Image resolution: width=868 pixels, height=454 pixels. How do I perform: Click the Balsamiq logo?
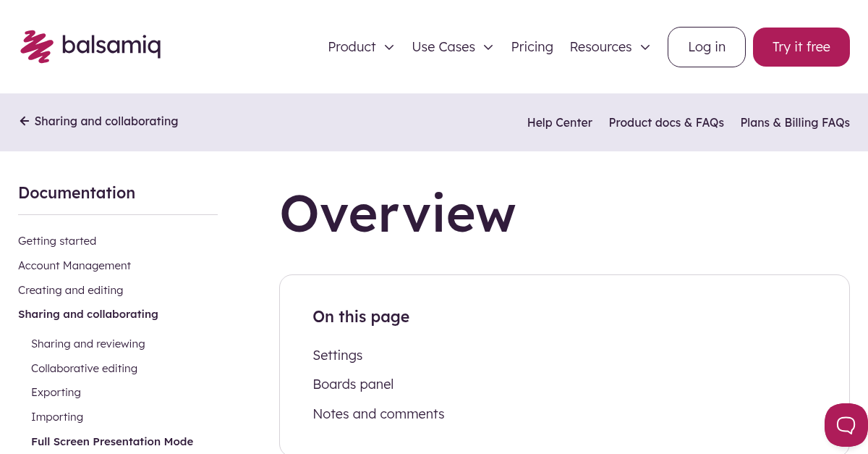pyautogui.click(x=90, y=46)
